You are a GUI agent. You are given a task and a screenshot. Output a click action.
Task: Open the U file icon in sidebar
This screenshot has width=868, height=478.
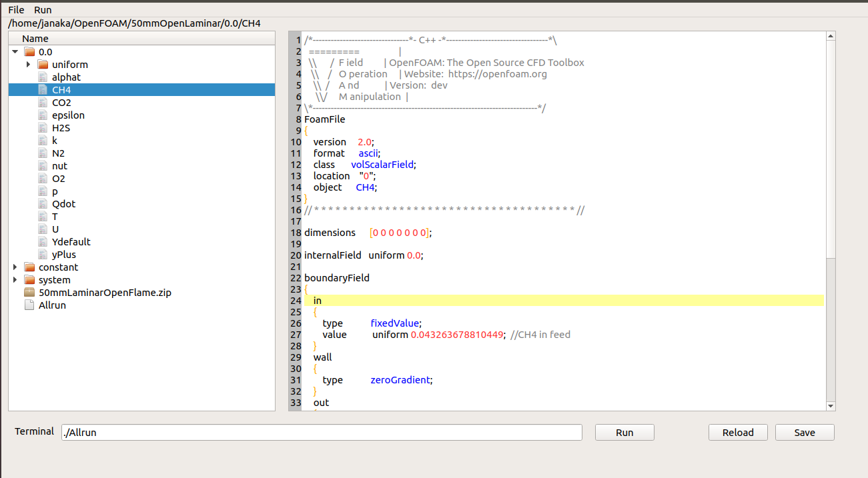coord(43,229)
